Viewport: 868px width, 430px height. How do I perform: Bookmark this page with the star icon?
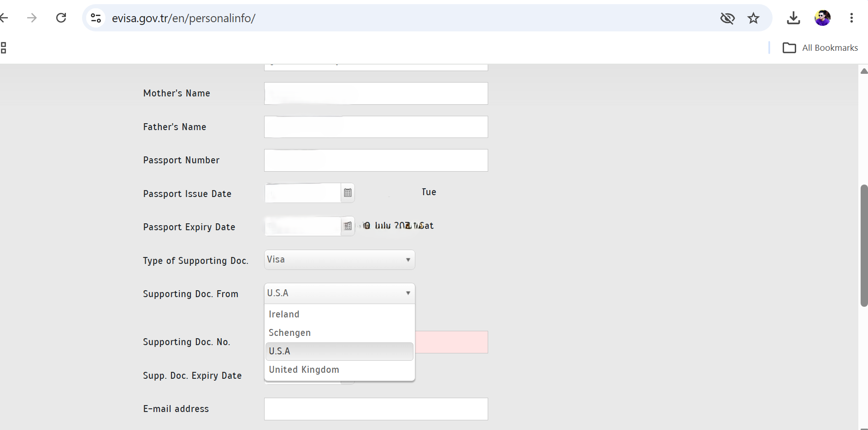coord(753,18)
